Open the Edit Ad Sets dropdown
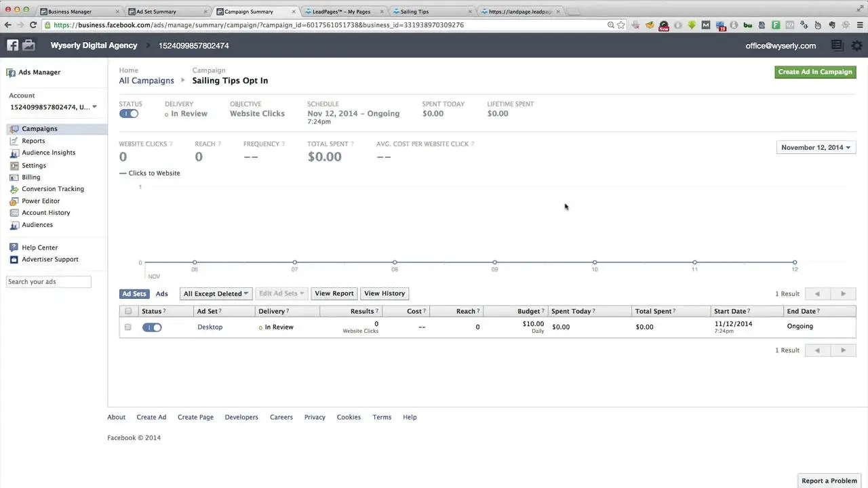 [281, 293]
